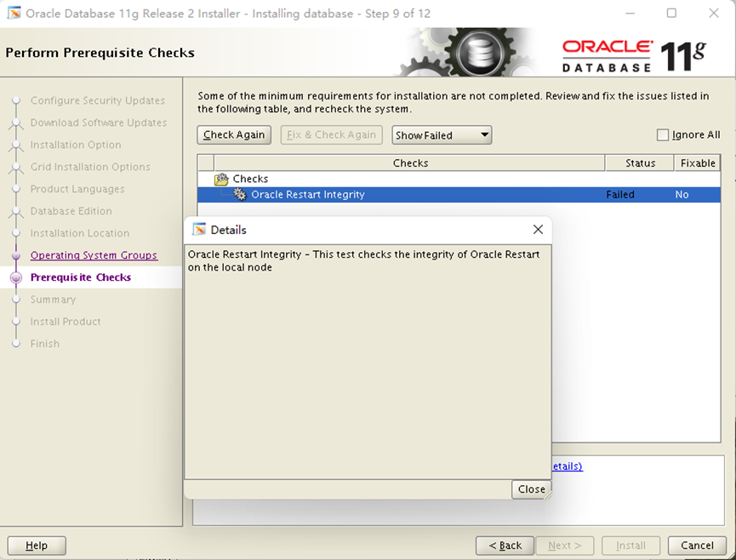
Task: Click the Failed status cell
Action: [x=620, y=195]
